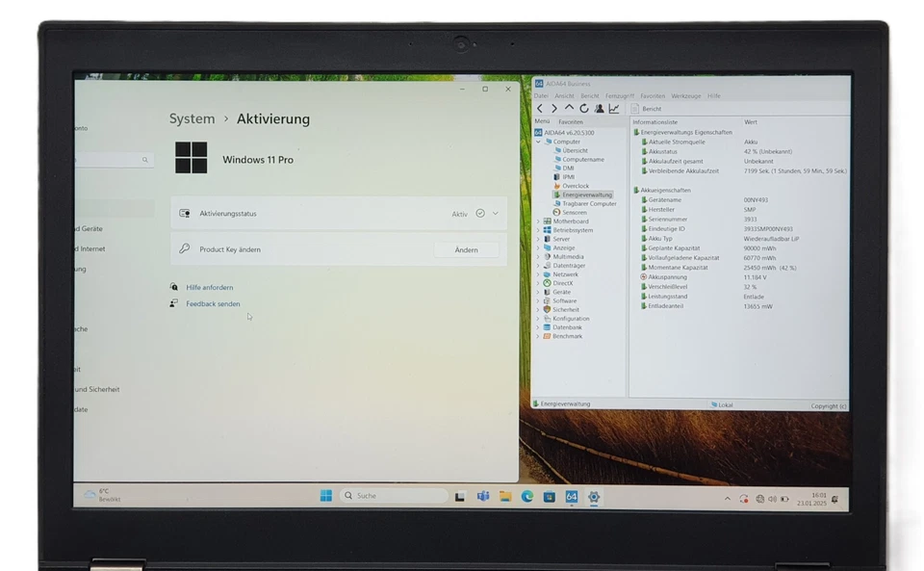Click the Bericht toolbar button in AIDA64
The width and height of the screenshot is (924, 571).
coord(647,109)
